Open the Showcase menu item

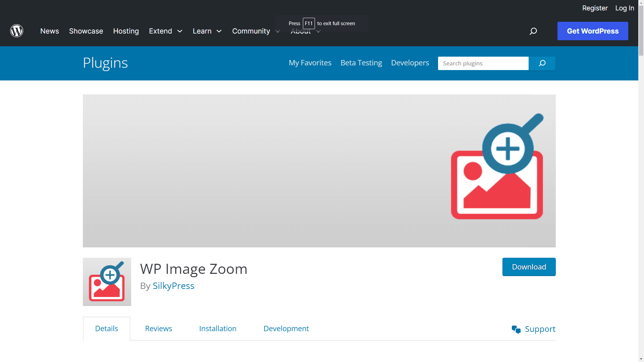(x=86, y=31)
